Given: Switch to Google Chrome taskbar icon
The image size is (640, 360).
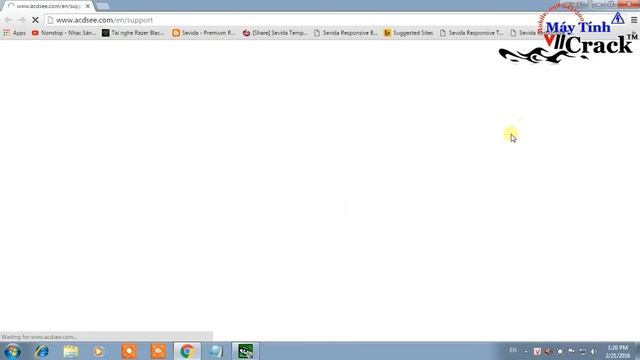Looking at the screenshot, I should pos(187,351).
